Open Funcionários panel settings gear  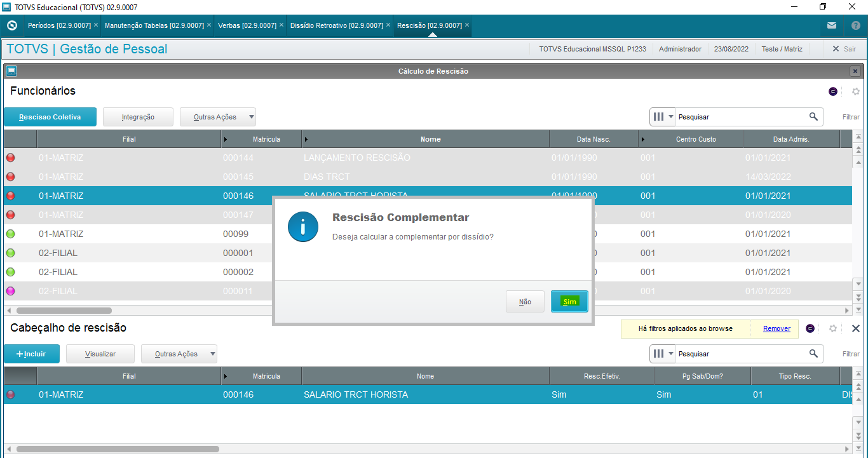856,91
